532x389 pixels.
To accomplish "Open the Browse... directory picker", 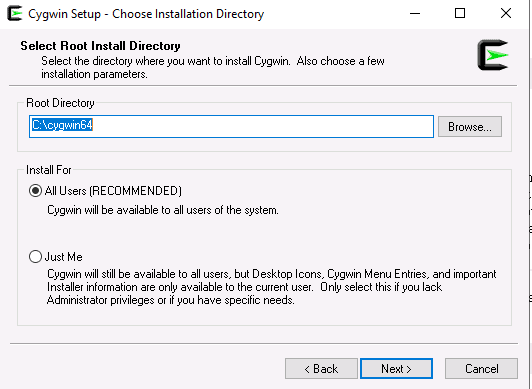I will [x=470, y=127].
